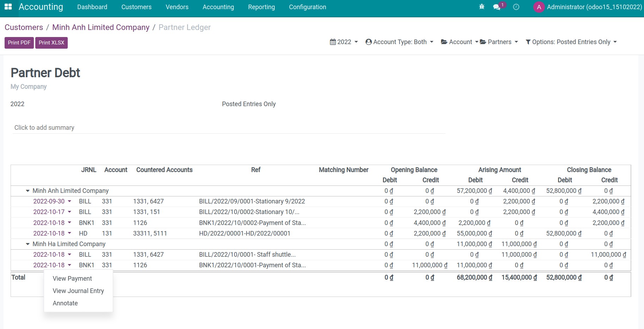The height and width of the screenshot is (329, 644).
Task: Activate the debug bug icon
Action: point(481,6)
